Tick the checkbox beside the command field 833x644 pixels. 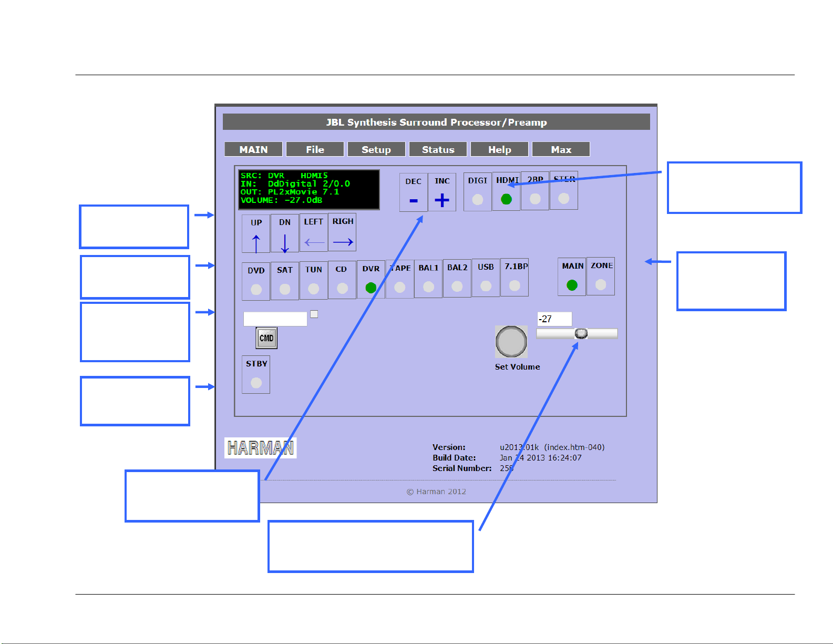(x=314, y=314)
